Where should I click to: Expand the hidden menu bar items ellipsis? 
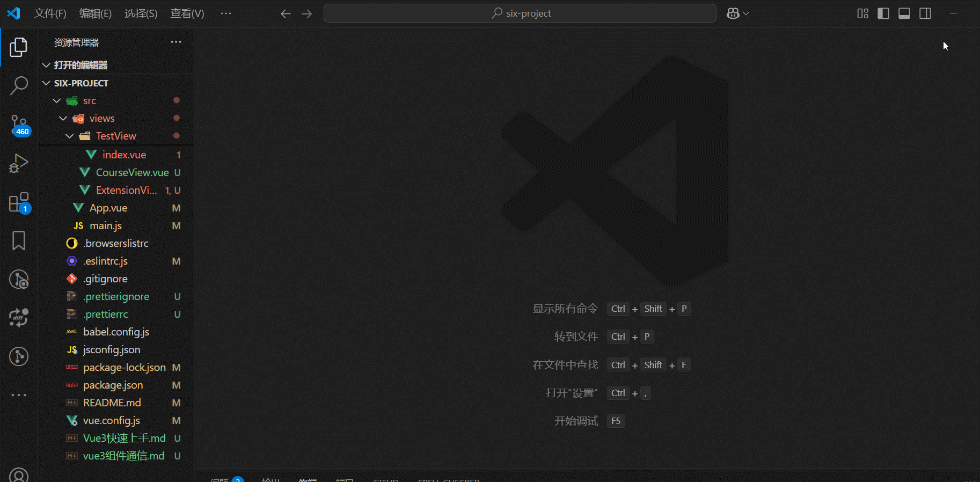tap(226, 13)
